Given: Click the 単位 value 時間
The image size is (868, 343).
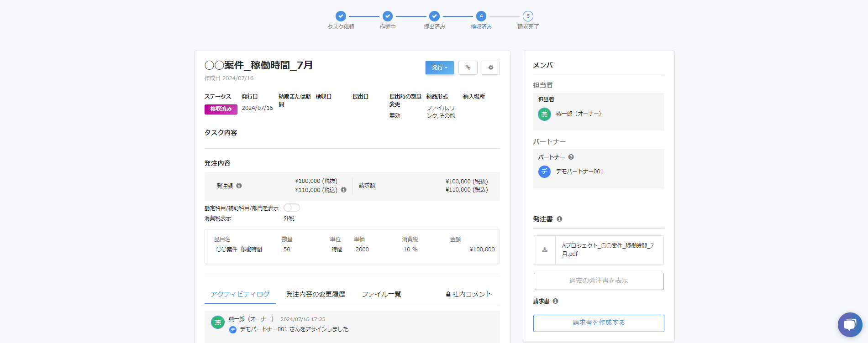Looking at the screenshot, I should pyautogui.click(x=337, y=249).
